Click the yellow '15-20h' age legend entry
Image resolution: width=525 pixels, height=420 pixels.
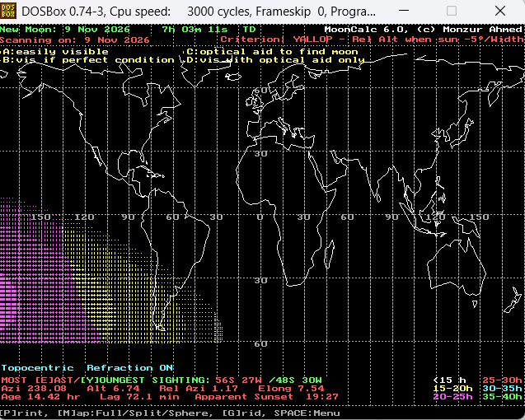pyautogui.click(x=452, y=389)
